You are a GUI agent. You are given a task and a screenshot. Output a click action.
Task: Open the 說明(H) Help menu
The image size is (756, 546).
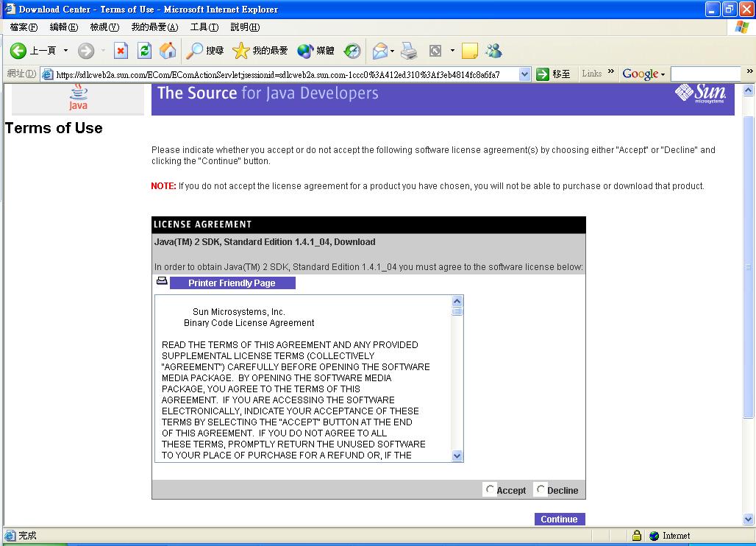point(245,27)
